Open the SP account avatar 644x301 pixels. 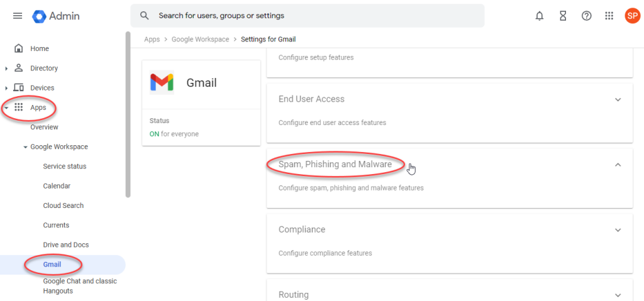631,16
